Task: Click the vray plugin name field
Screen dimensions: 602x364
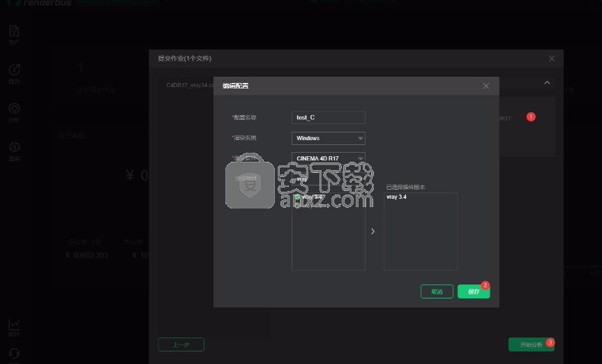Action: click(329, 179)
